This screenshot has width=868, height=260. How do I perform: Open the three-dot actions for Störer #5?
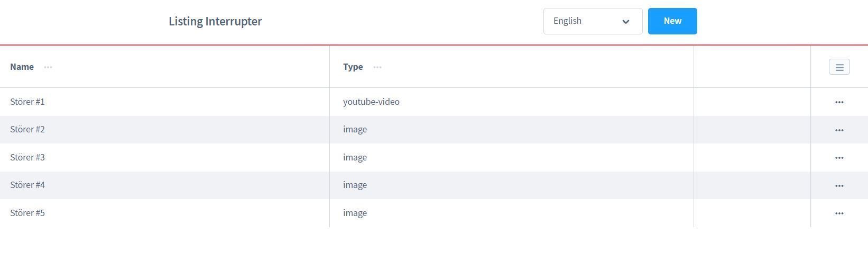pyautogui.click(x=839, y=213)
